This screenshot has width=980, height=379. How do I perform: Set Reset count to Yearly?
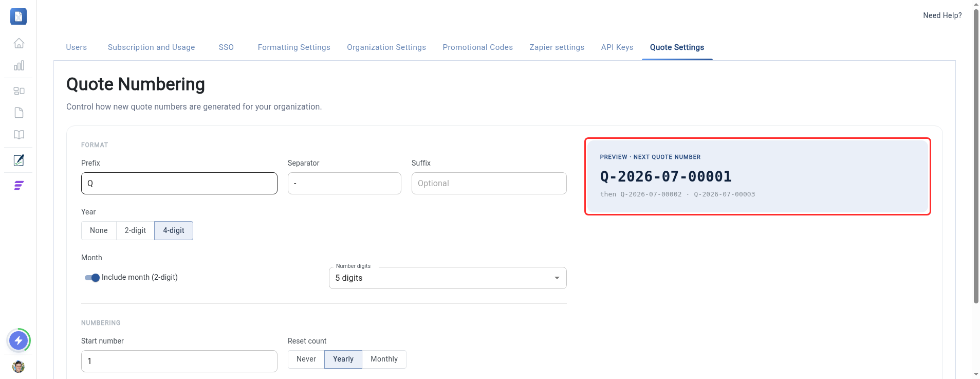(343, 359)
